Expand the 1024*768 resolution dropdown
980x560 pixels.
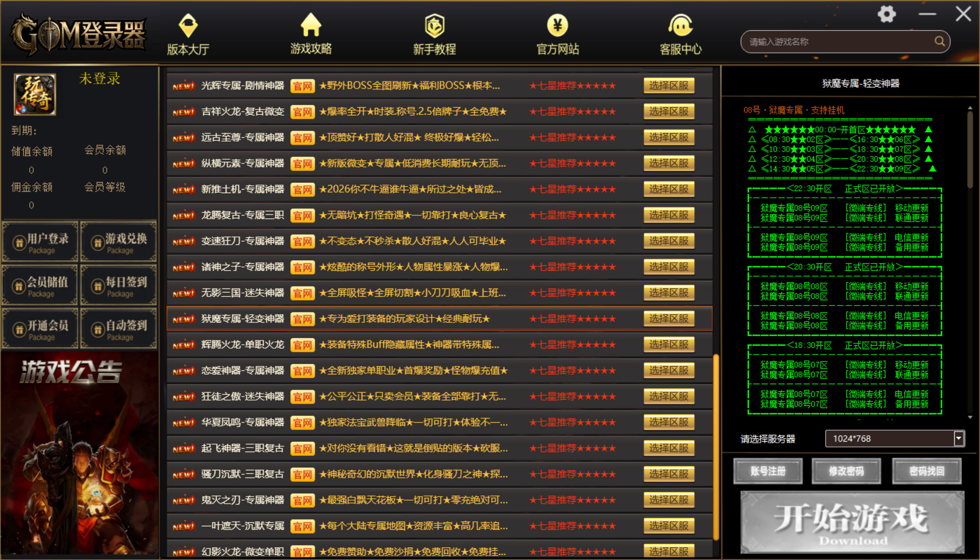[958, 438]
